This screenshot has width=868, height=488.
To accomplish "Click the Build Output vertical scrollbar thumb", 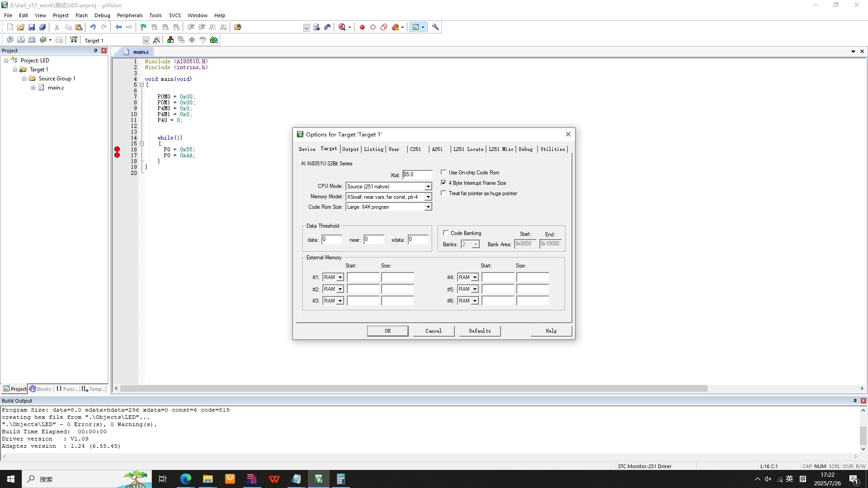I will point(863,436).
